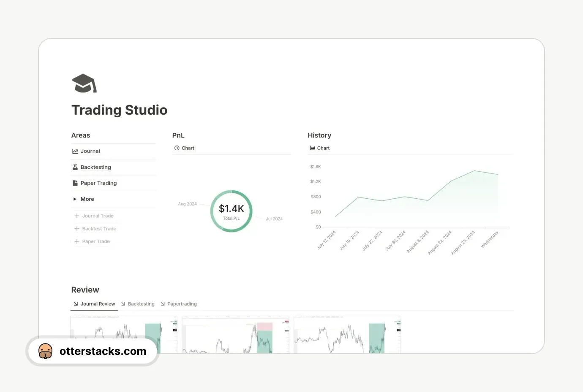Click the July 19, 2024 axis label
583x392 pixels.
(x=350, y=240)
